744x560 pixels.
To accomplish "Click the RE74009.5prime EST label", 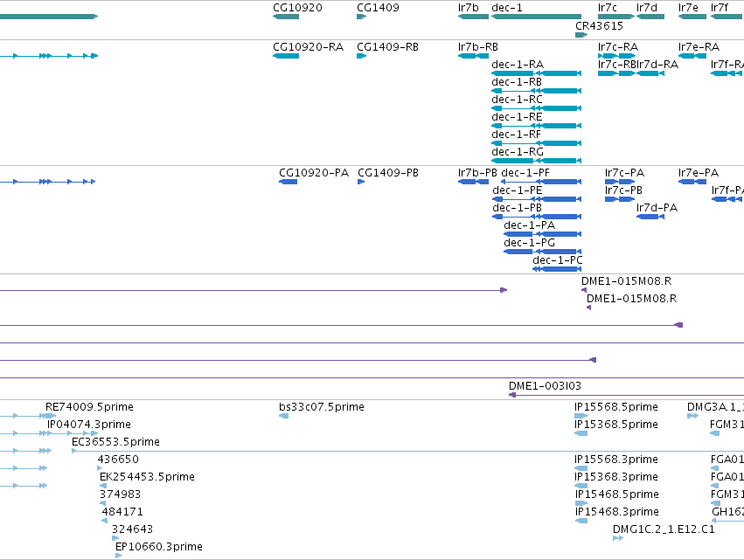I will 89,407.
